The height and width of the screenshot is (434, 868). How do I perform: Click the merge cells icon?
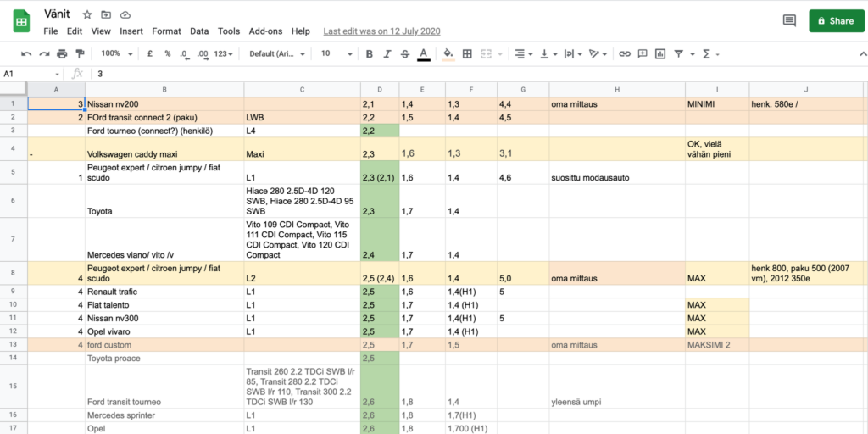486,53
